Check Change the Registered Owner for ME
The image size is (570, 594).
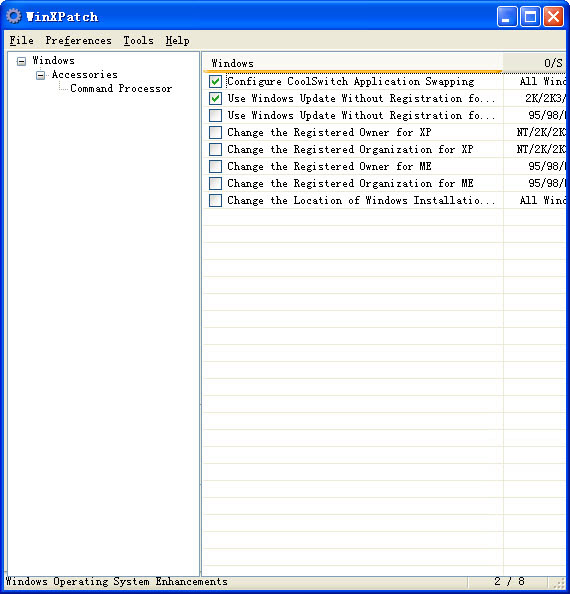click(216, 166)
